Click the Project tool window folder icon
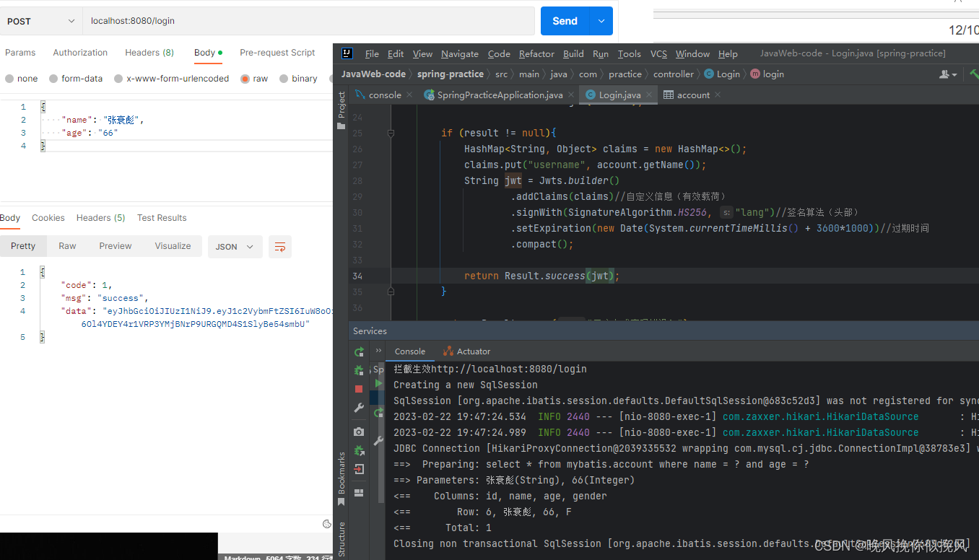This screenshot has width=979, height=560. [x=341, y=126]
